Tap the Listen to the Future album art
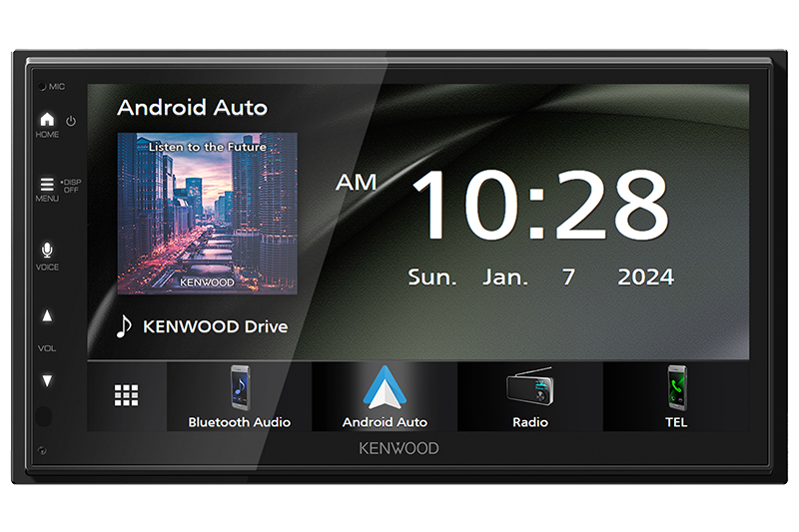The height and width of the screenshot is (532, 799). (x=208, y=214)
